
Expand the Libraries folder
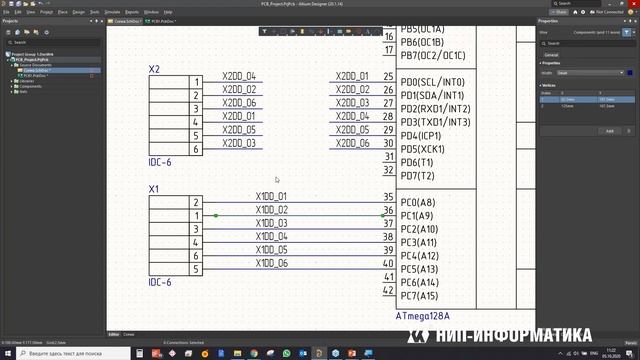11,81
